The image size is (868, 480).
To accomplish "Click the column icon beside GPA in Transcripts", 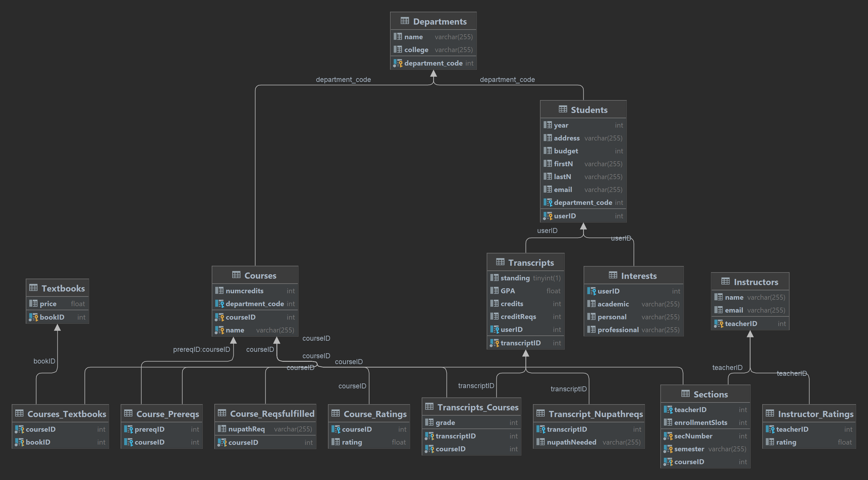I will point(494,291).
